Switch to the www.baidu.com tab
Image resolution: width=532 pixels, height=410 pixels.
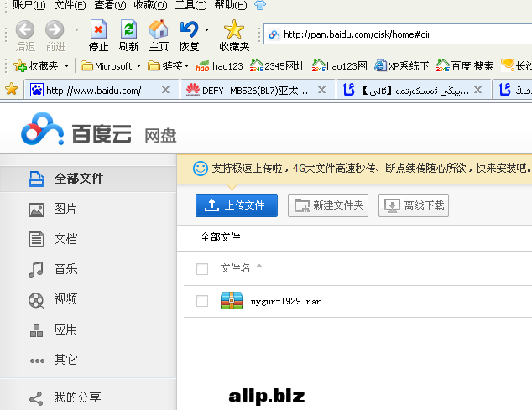point(92,90)
